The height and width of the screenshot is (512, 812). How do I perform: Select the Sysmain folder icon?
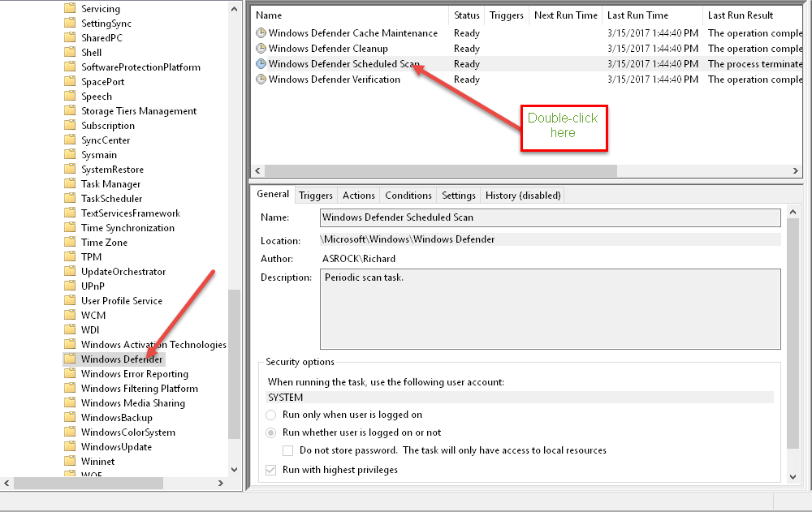tap(70, 154)
